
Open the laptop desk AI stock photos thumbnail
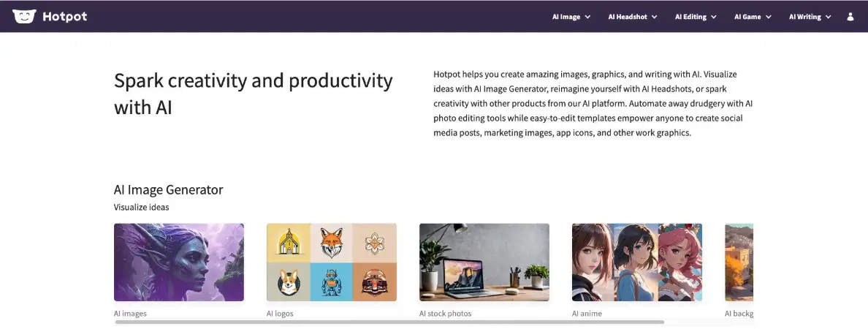coord(484,262)
